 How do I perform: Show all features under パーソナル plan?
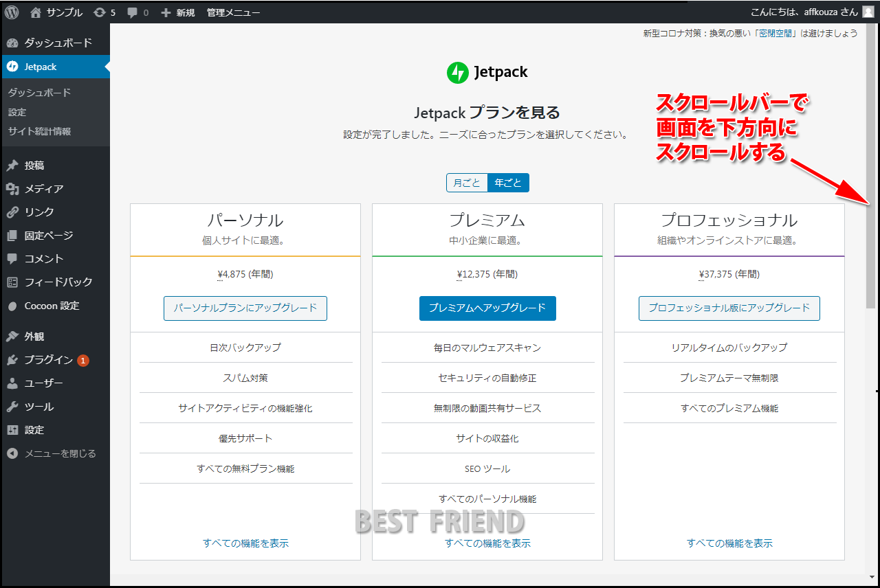pyautogui.click(x=245, y=543)
